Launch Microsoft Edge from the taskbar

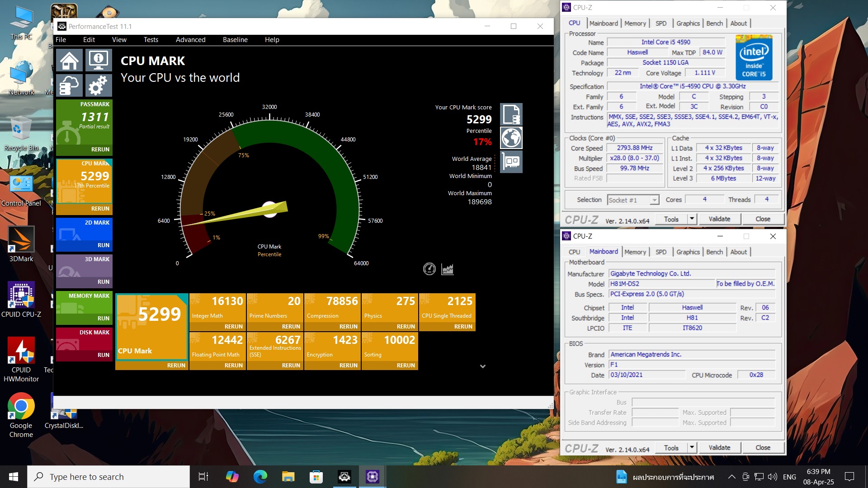coord(260,477)
